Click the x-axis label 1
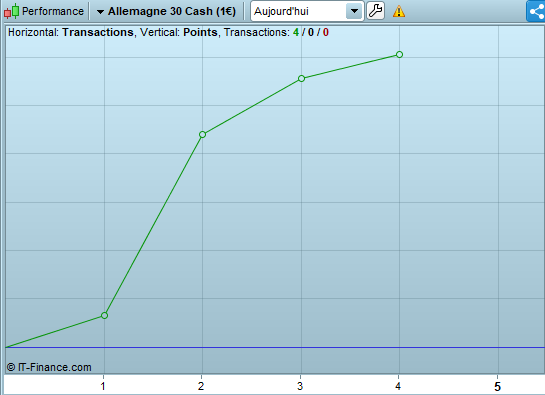Image resolution: width=545 pixels, height=395 pixels. [x=103, y=386]
